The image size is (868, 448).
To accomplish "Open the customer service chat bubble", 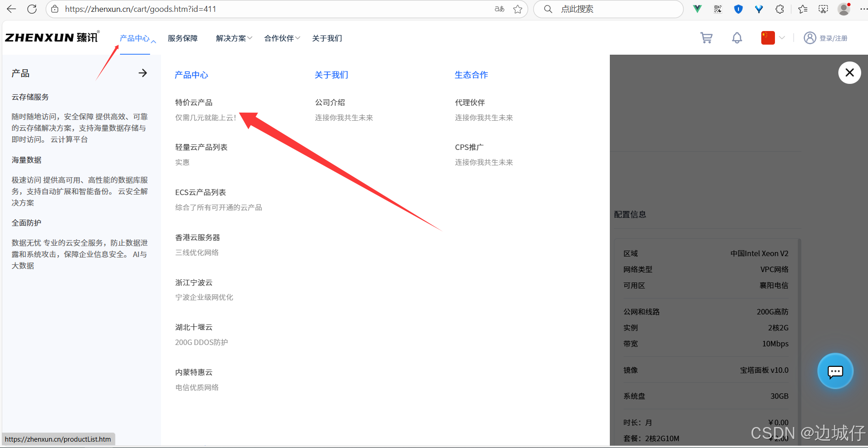I will point(835,371).
